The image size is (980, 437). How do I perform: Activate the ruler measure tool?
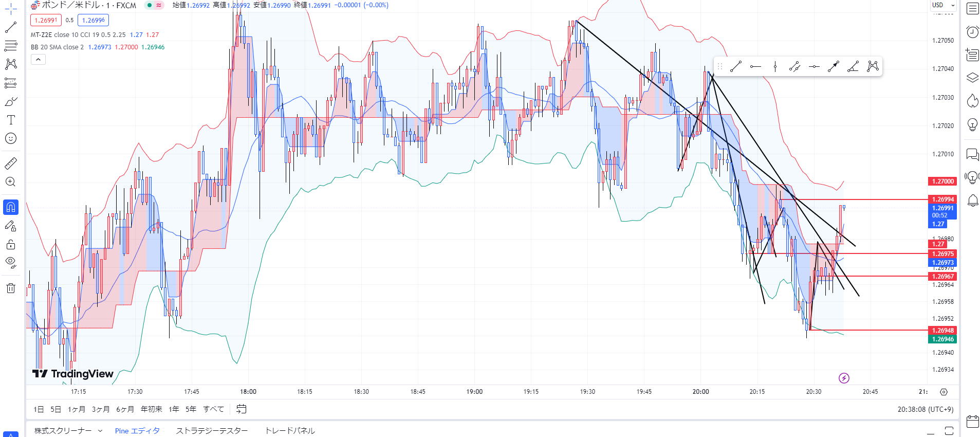11,163
